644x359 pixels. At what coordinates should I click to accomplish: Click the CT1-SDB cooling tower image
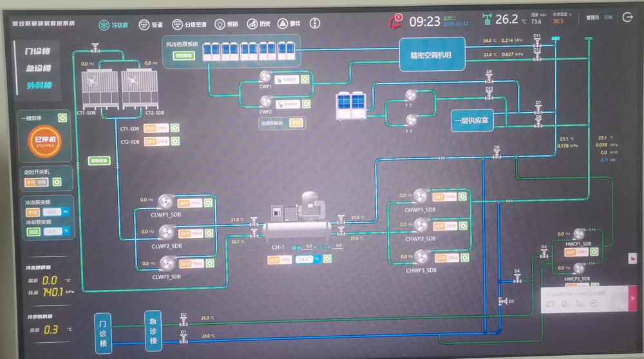point(100,89)
